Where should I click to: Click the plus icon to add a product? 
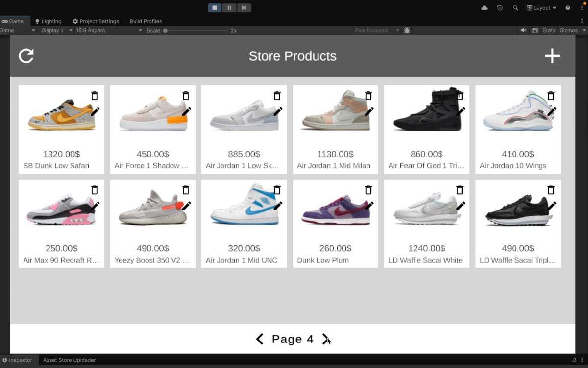[552, 55]
